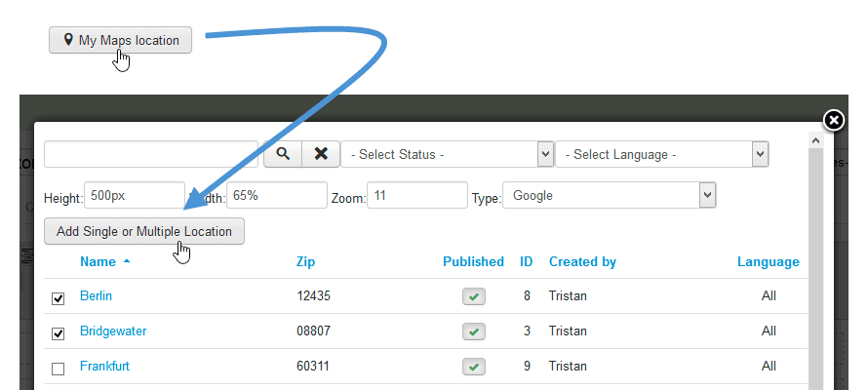Sort the table by Published column
Screen dimensions: 868x390
(x=473, y=262)
